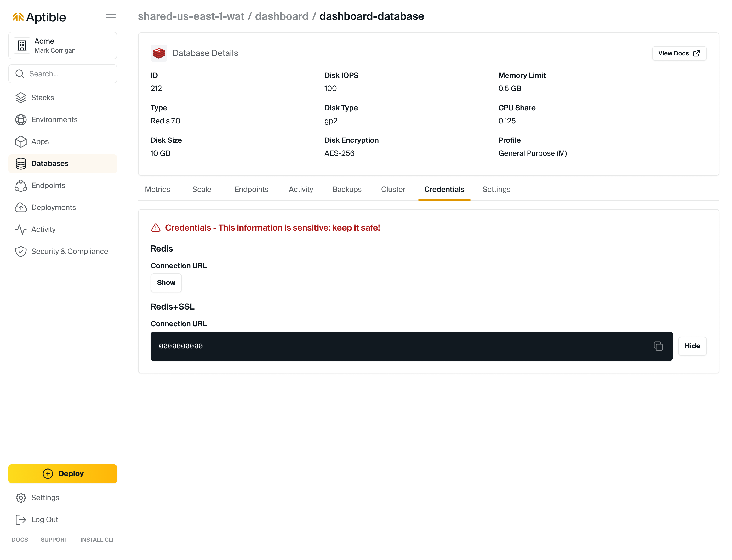
Task: Open sidebar Endpoints section
Action: (48, 186)
